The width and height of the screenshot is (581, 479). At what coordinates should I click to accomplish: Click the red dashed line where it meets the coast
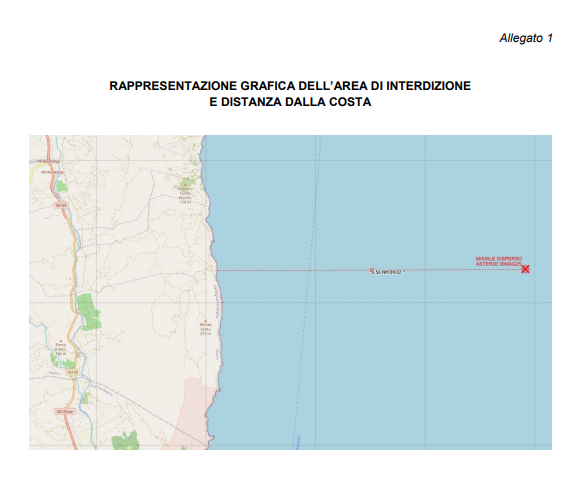[218, 270]
